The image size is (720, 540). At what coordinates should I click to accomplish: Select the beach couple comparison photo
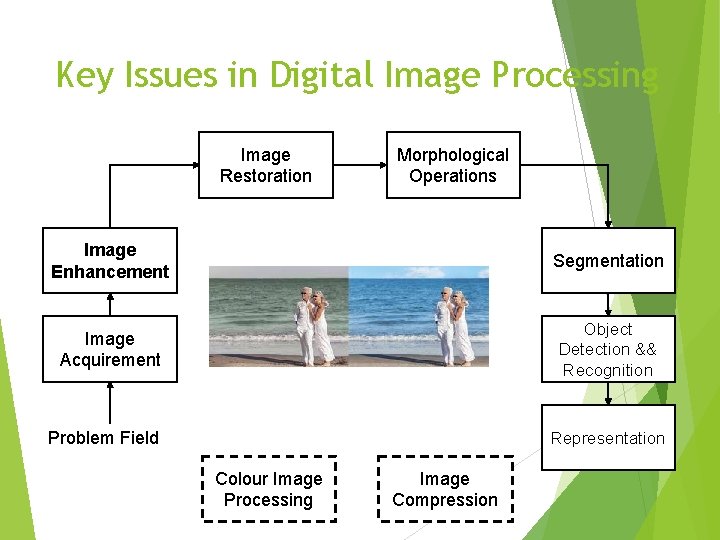coord(349,316)
